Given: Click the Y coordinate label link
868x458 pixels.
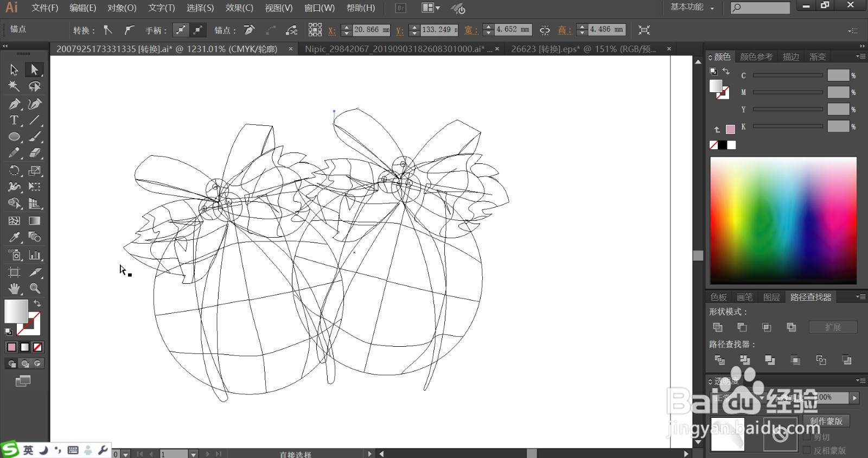Looking at the screenshot, I should [399, 30].
